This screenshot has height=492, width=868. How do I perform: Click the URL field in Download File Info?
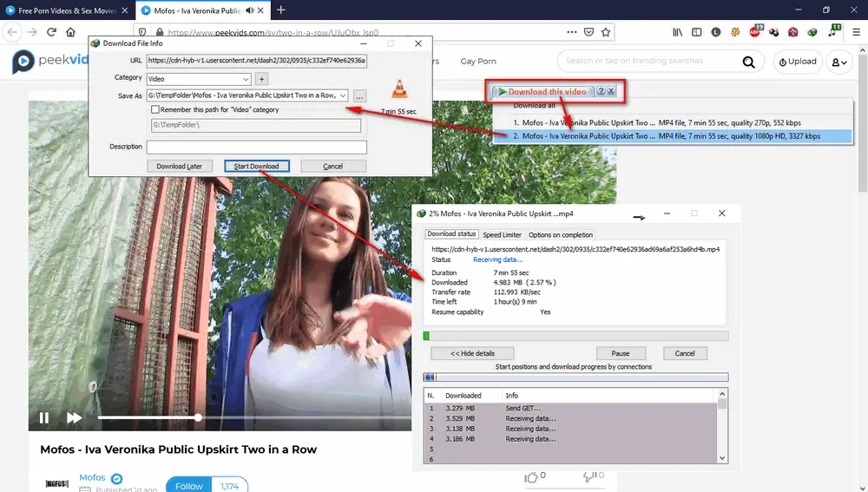tap(256, 61)
